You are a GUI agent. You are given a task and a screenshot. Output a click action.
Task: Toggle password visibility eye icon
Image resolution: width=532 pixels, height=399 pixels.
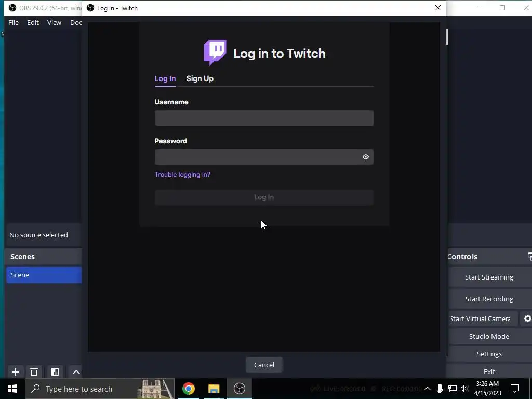(365, 157)
